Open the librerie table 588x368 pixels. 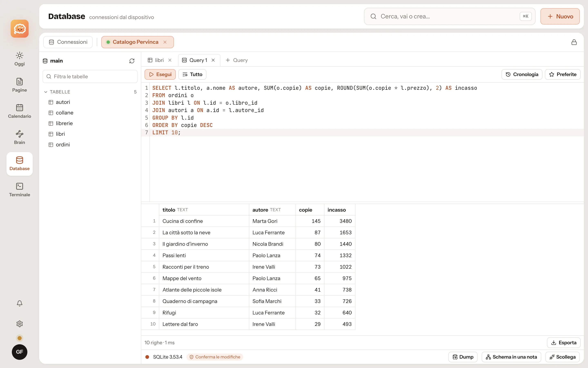point(90,123)
